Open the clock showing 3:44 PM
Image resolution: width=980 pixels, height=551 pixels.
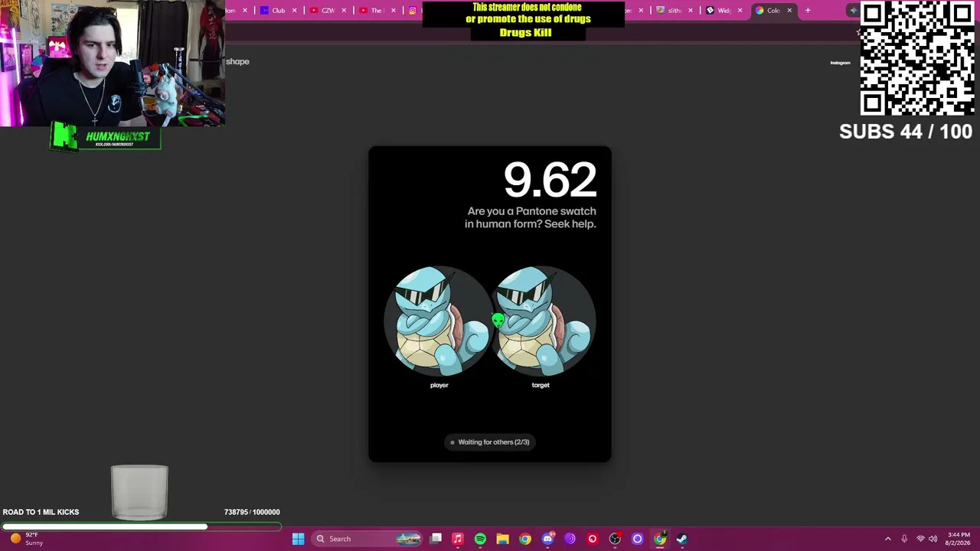click(959, 539)
